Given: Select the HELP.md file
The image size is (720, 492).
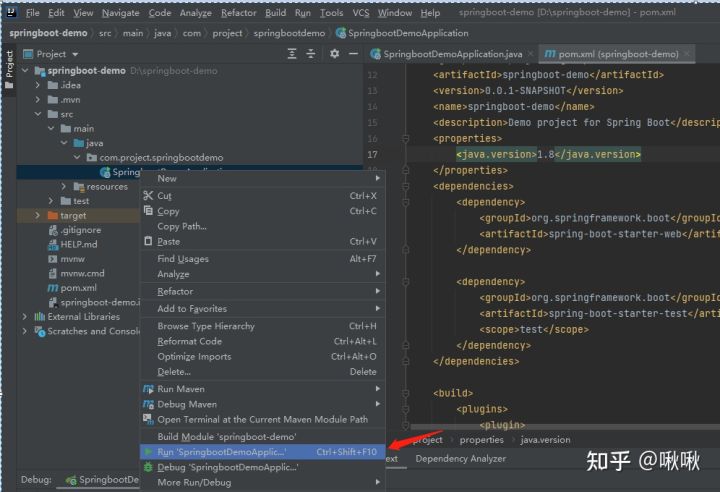Looking at the screenshot, I should [79, 244].
